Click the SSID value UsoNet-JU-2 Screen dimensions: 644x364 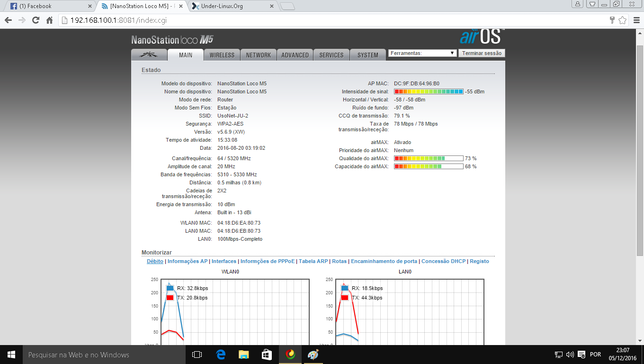[x=233, y=116]
